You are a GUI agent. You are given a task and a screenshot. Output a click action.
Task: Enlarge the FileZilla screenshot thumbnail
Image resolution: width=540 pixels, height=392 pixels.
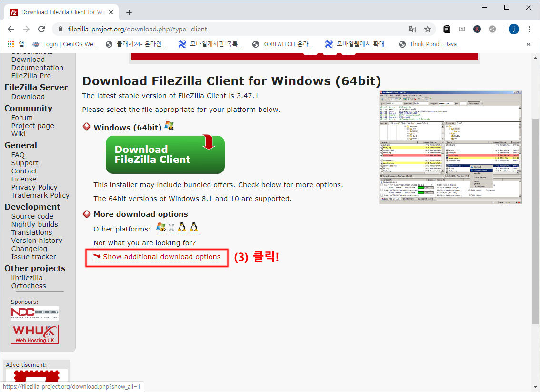(x=450, y=148)
